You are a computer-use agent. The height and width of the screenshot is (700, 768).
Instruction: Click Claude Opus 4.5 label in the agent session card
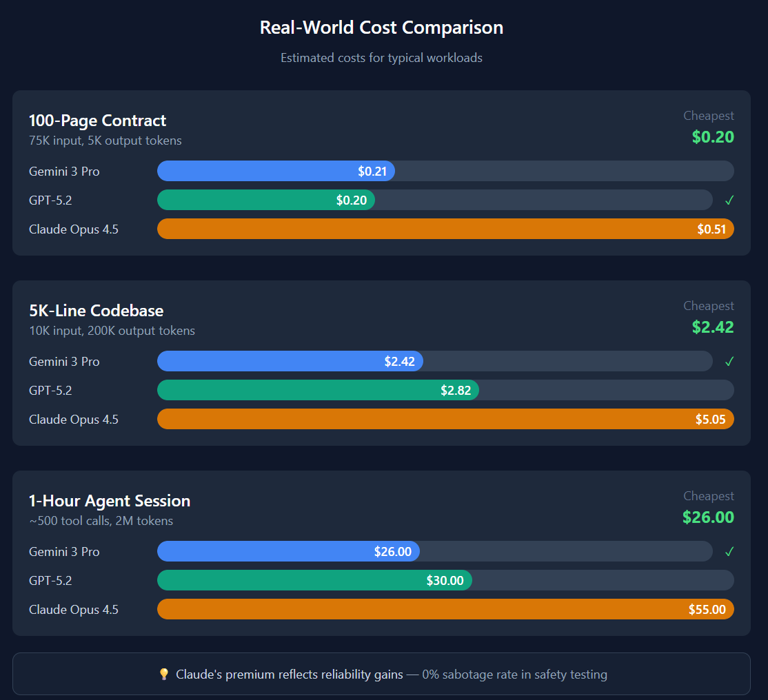(x=74, y=610)
